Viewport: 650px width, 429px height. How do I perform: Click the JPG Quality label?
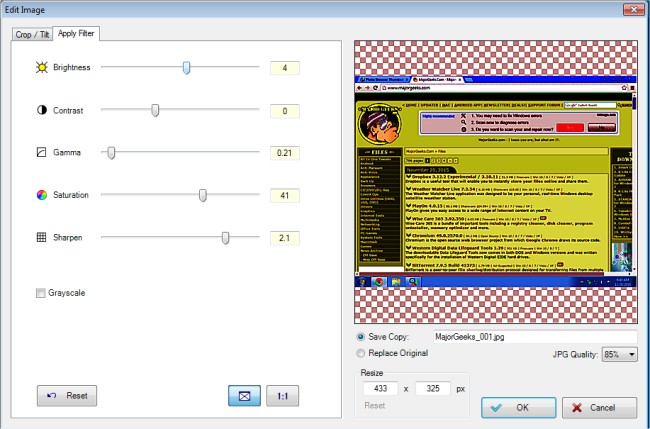point(575,355)
